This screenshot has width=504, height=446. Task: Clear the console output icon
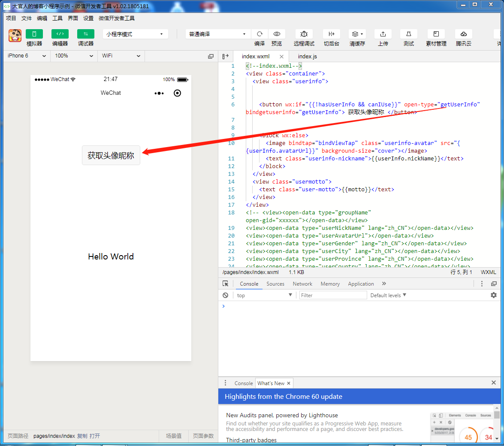click(225, 295)
